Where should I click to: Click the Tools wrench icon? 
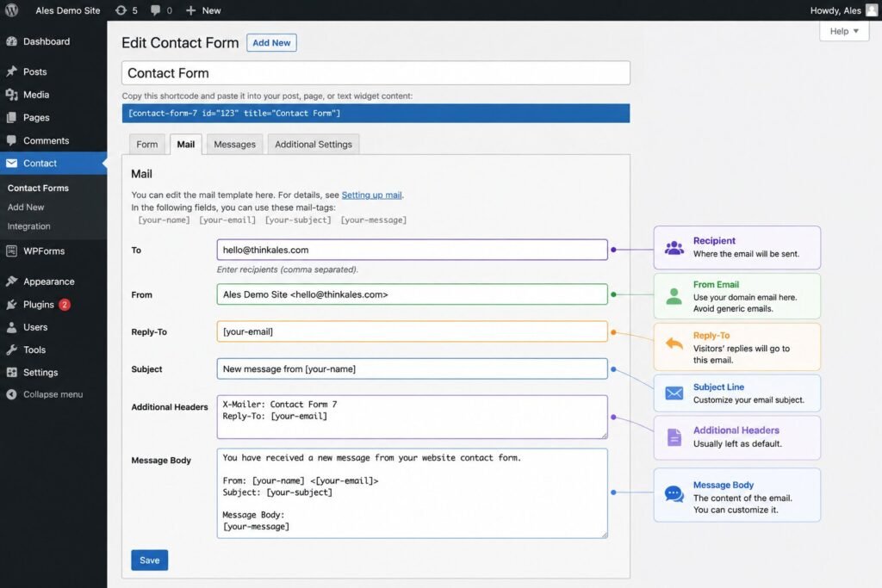[11, 350]
